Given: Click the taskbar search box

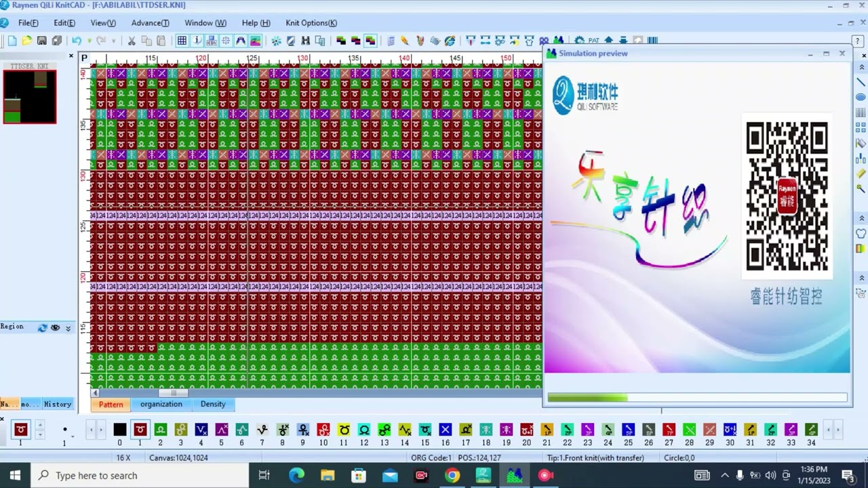Looking at the screenshot, I should pos(140,476).
